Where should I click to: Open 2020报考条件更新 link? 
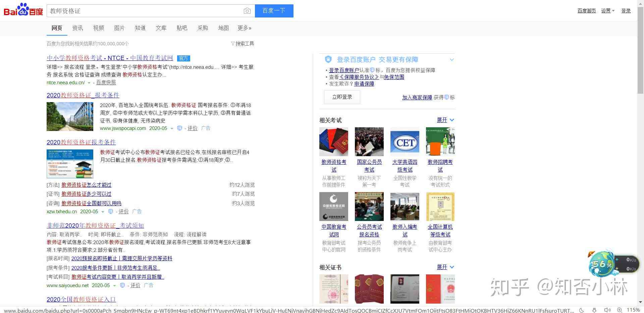(115, 268)
